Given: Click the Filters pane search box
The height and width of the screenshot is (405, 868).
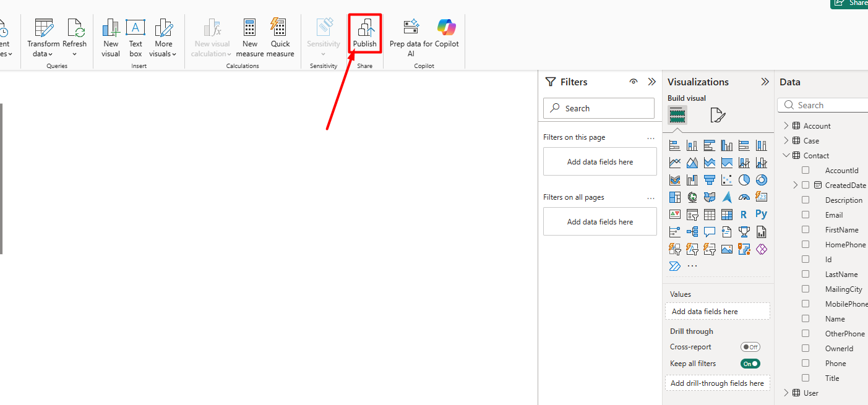Looking at the screenshot, I should pyautogui.click(x=599, y=108).
